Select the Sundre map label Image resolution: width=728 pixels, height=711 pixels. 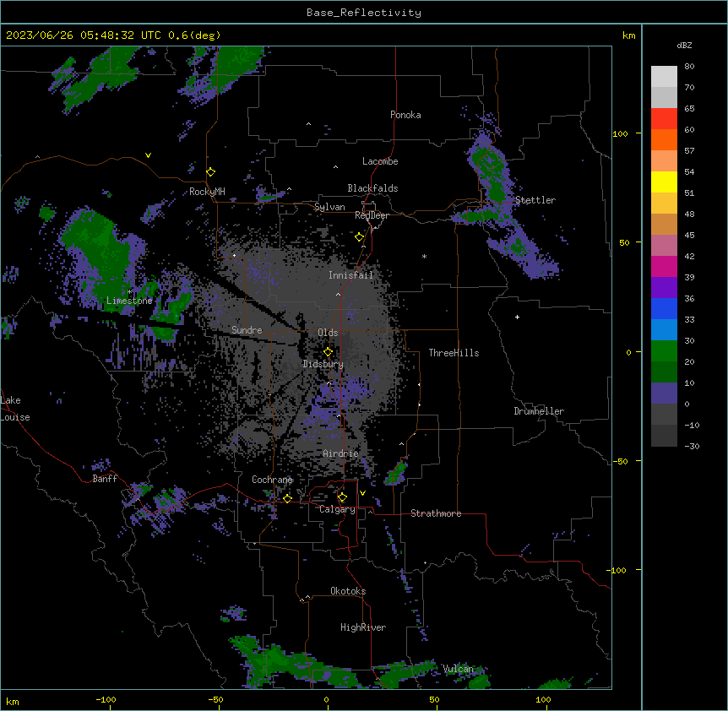click(247, 330)
